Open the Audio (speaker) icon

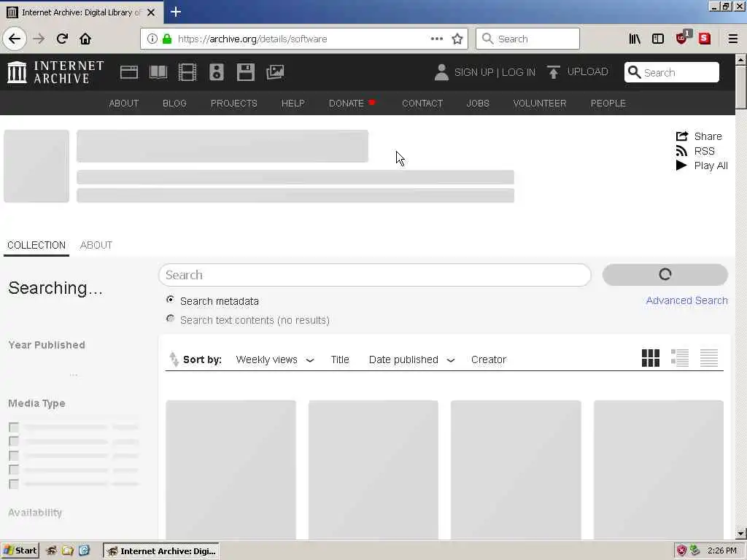coord(216,72)
